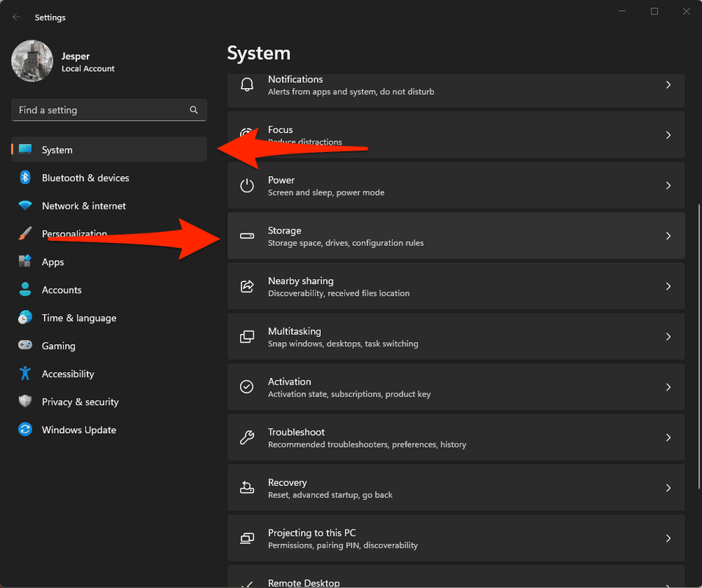Switch to Time & language section

tap(79, 318)
